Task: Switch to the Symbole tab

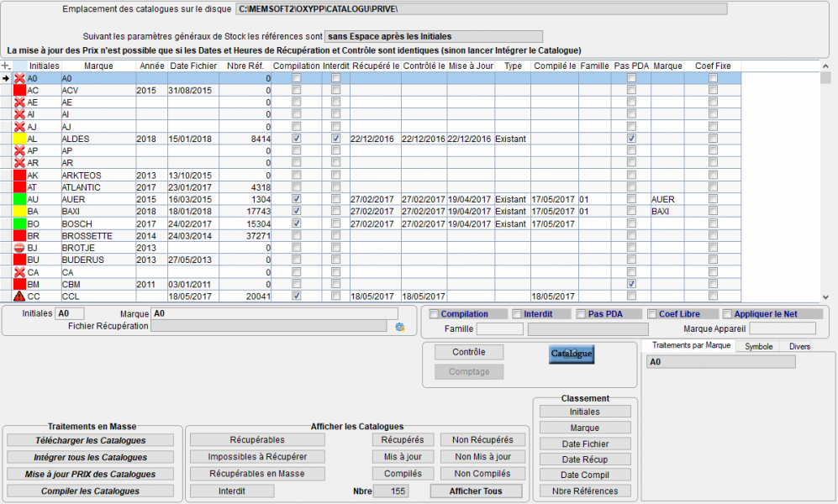Action: click(x=758, y=346)
